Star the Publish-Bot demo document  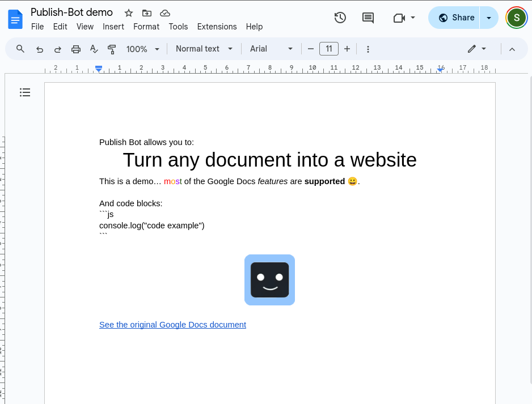129,13
